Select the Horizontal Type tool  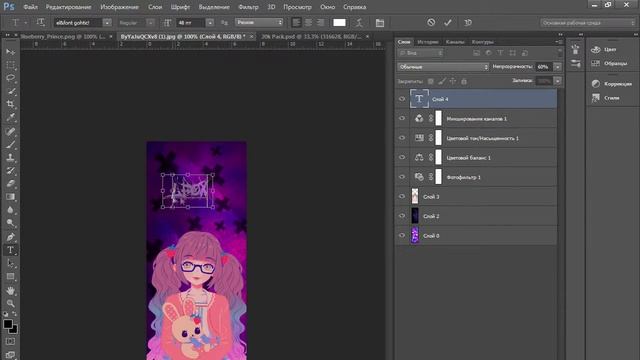point(11,250)
